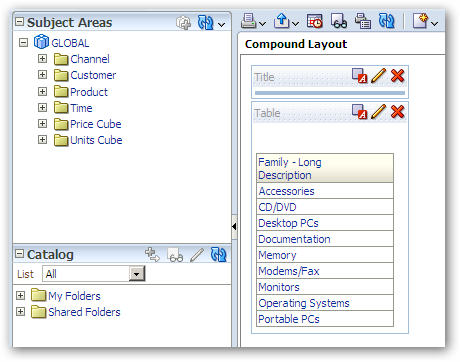The height and width of the screenshot is (362, 460).
Task: Click the Operating Systems table cell
Action: [325, 303]
